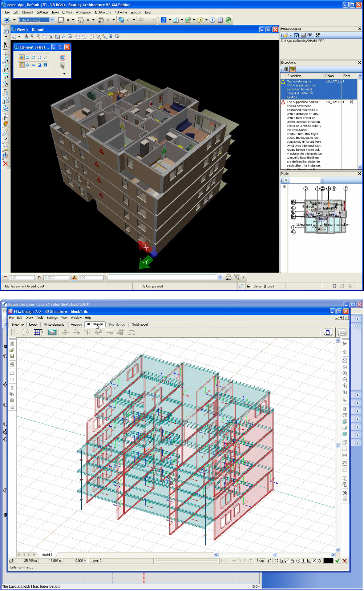
Task: Switch to the Solid model tab
Action: 139,325
